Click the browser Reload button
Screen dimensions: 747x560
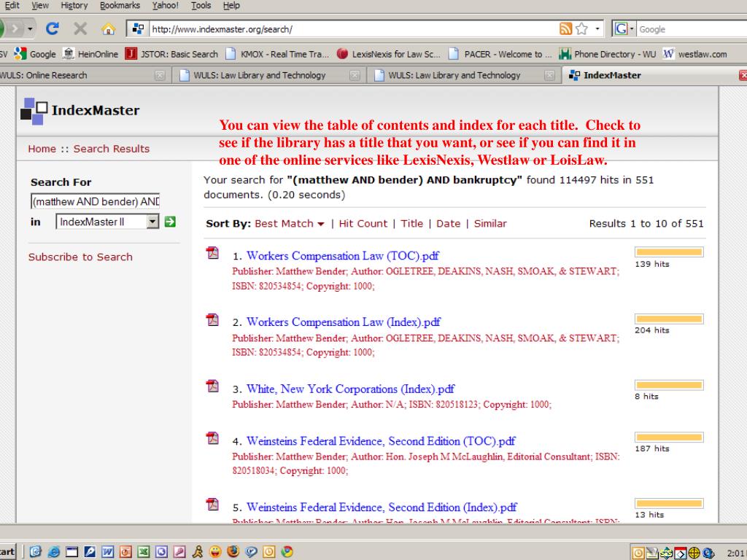tap(52, 28)
